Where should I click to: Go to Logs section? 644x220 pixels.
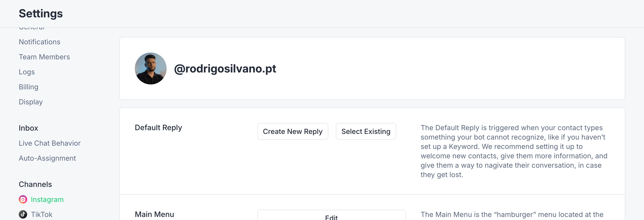click(x=27, y=72)
